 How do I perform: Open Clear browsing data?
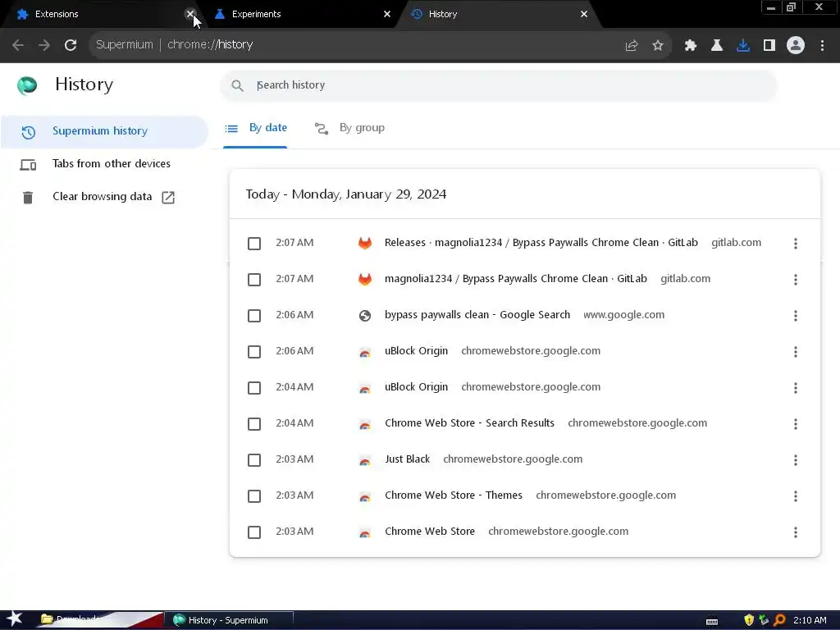104,197
